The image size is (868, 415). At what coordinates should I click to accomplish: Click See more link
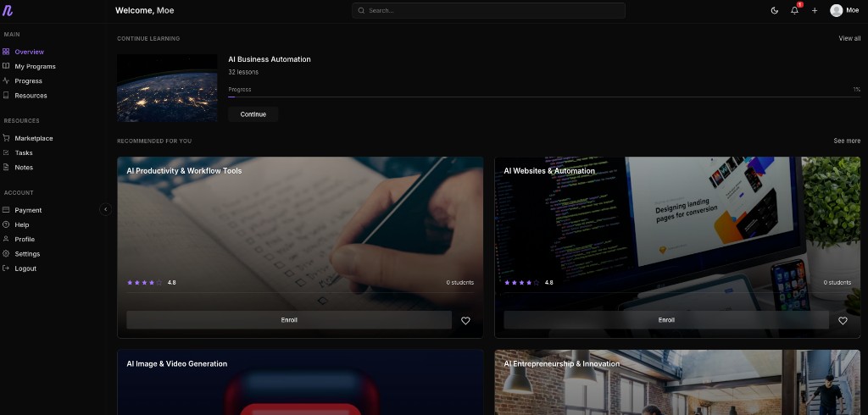847,141
